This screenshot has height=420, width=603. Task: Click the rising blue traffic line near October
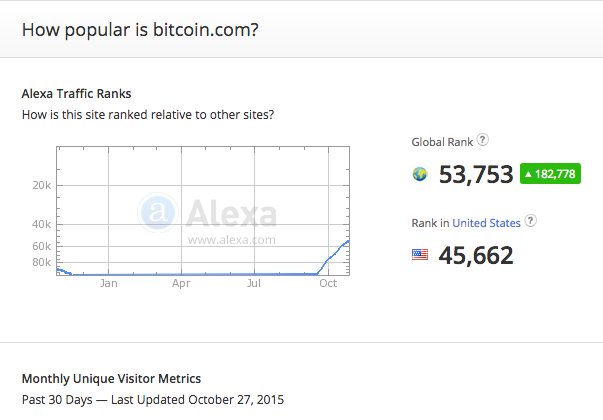[x=334, y=255]
